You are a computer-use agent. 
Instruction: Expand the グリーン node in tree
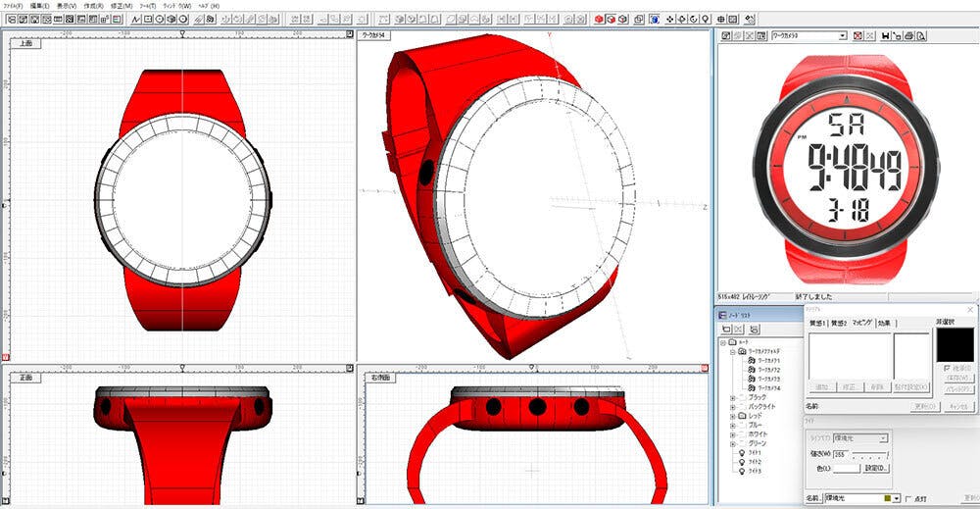[733, 443]
